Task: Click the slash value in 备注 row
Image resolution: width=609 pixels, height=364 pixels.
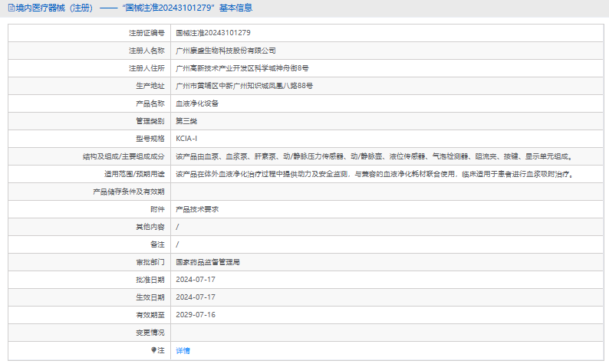Action: [x=177, y=244]
